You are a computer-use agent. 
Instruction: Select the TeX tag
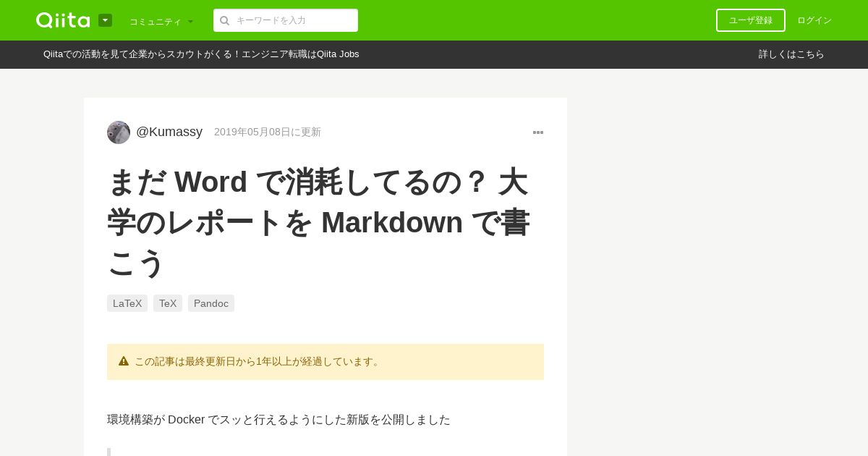168,303
